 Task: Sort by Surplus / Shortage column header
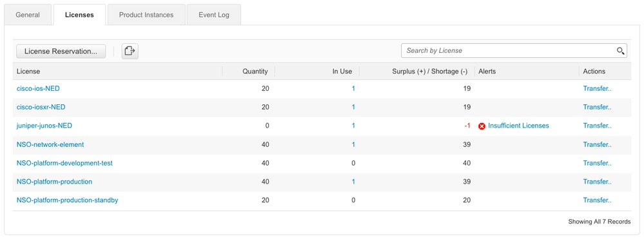(x=429, y=72)
